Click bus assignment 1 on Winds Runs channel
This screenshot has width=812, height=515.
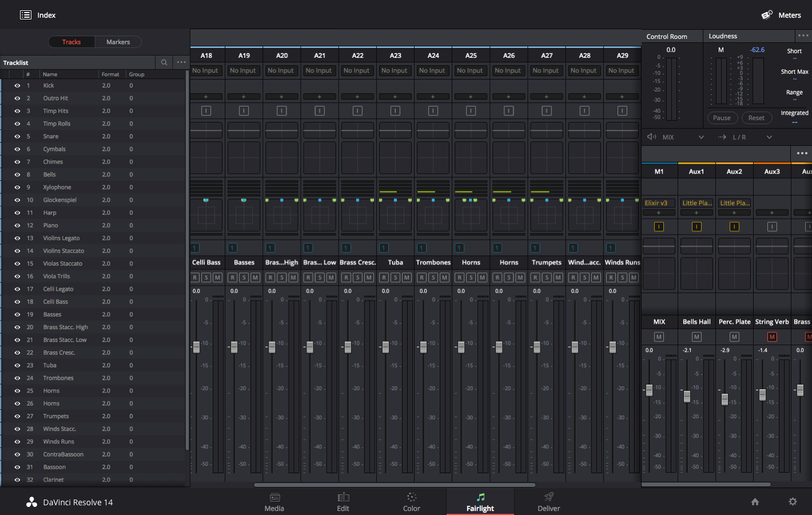[x=611, y=248]
